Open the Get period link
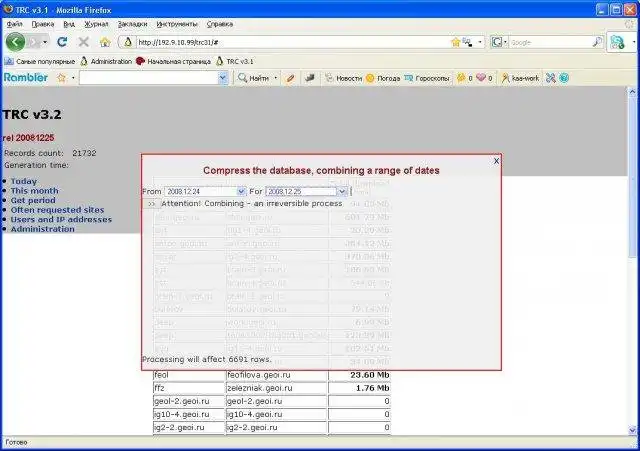640x451 pixels. tap(33, 200)
